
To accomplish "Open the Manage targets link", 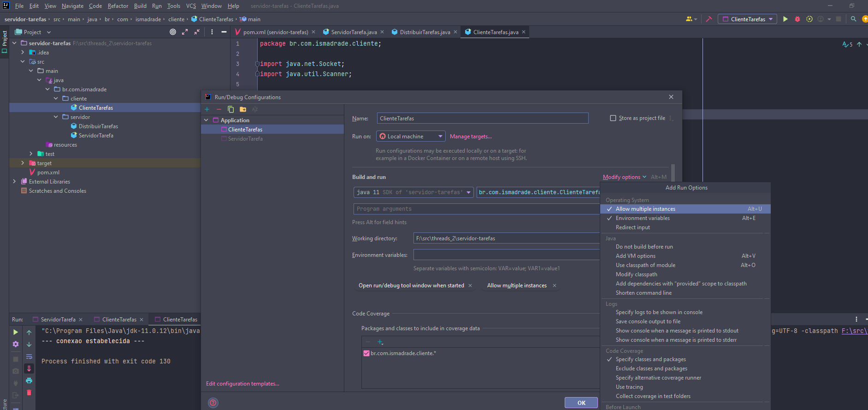I will point(471,137).
